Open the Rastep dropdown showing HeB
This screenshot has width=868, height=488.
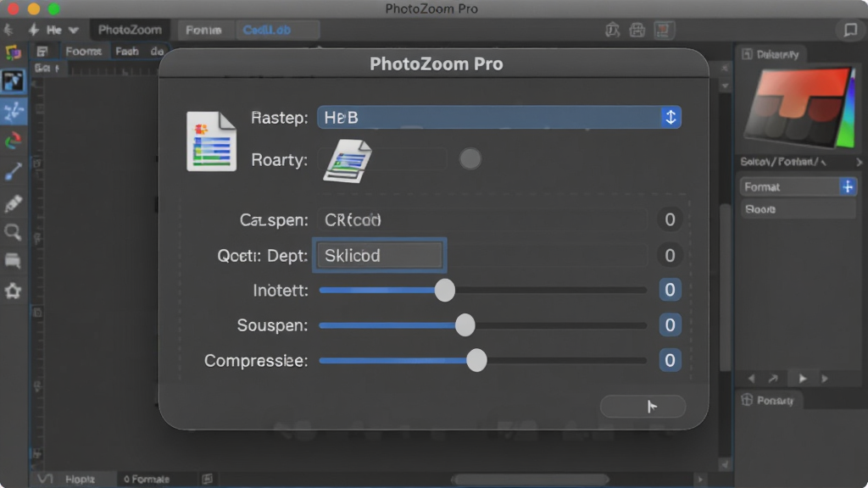(498, 117)
